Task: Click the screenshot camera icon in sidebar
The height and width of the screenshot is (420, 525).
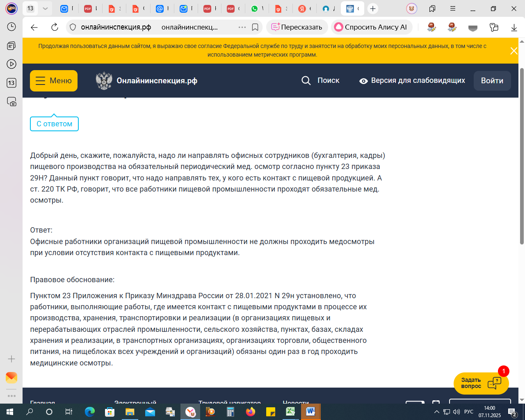Action: [11, 102]
